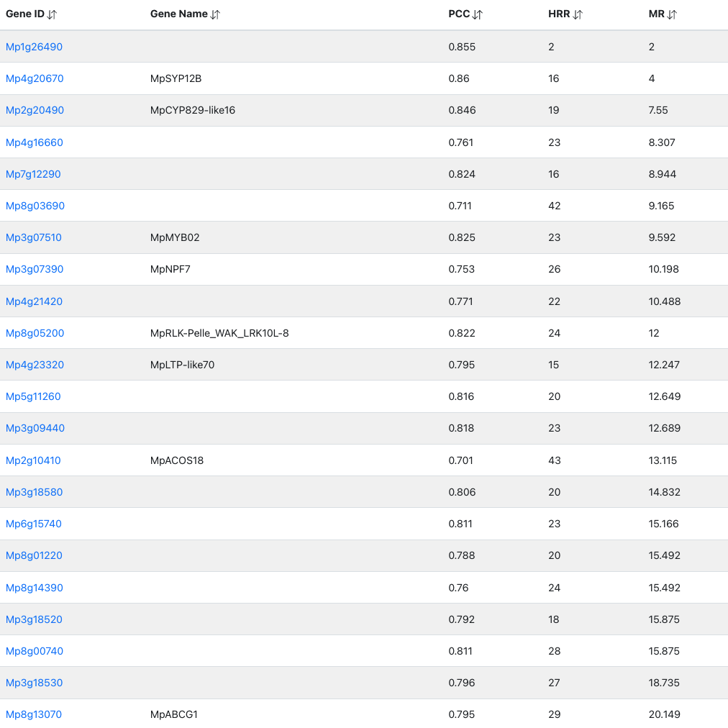Screen dimensions: 728x728
Task: Click the PCC column header text
Action: point(459,14)
